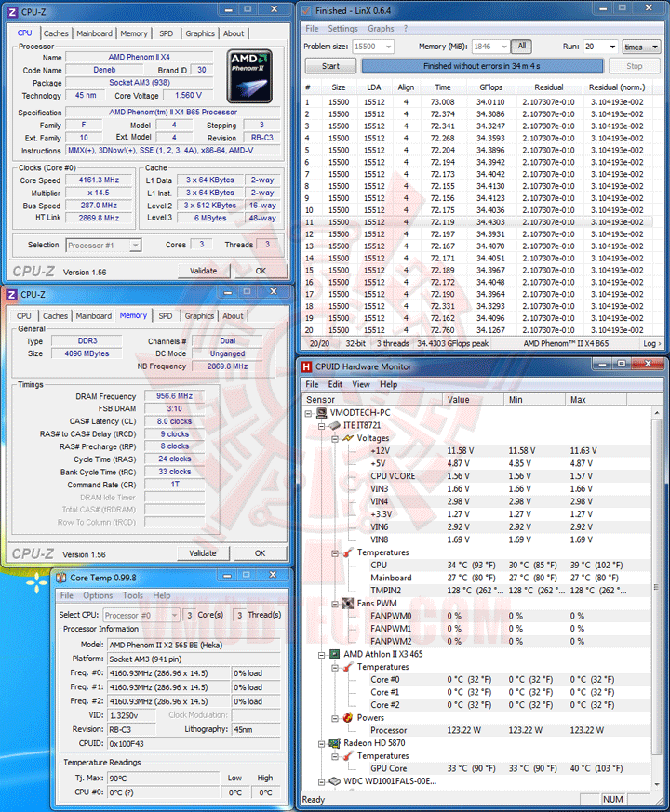
Task: Click the VMODTECH-PC computer icon
Action: 322,413
